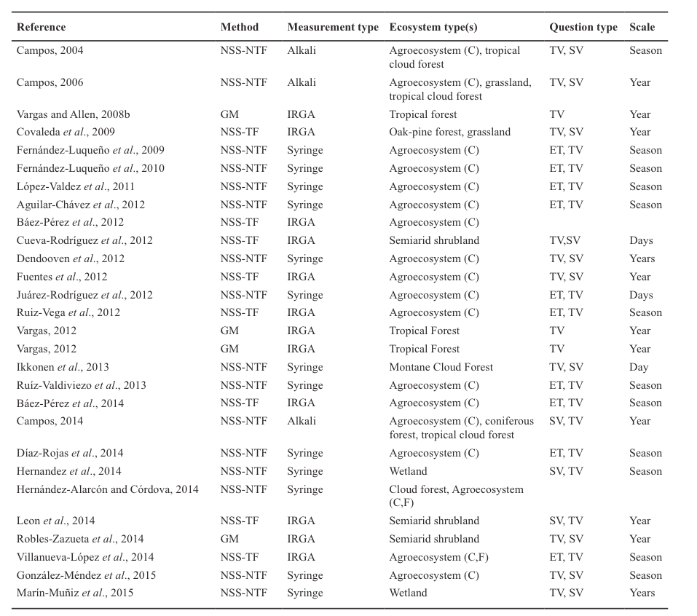This screenshot has height=616, width=697.
Task: Open the Ikkonen et al., 2013 reference
Action: pyautogui.click(x=62, y=367)
